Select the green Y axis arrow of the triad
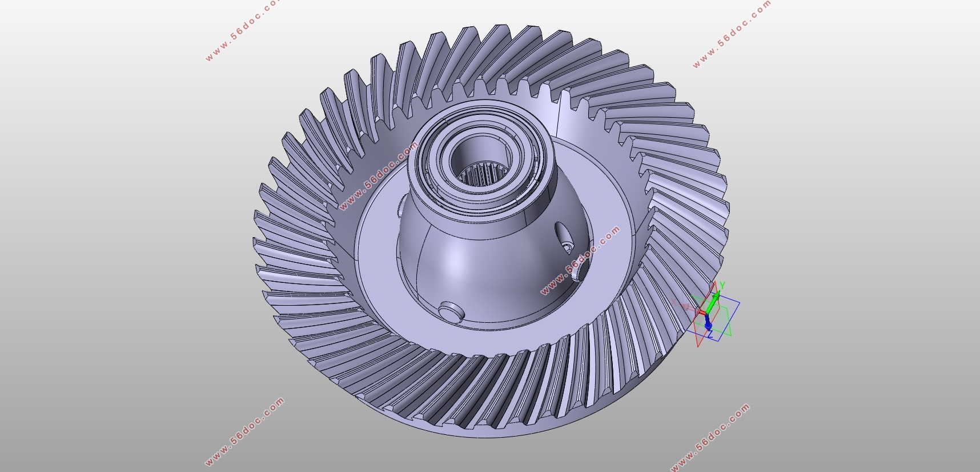Viewport: 980px width, 472px height. point(713,302)
